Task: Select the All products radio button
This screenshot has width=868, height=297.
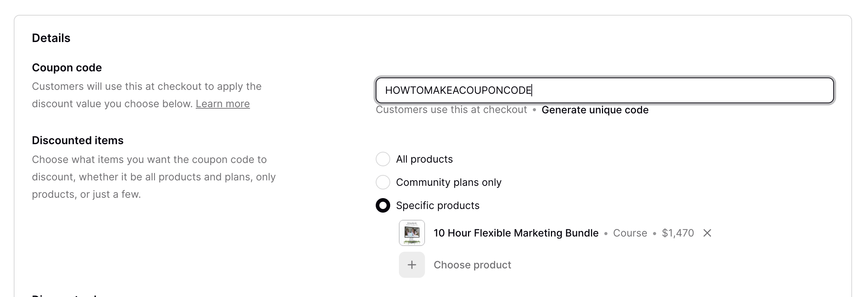Action: click(383, 159)
